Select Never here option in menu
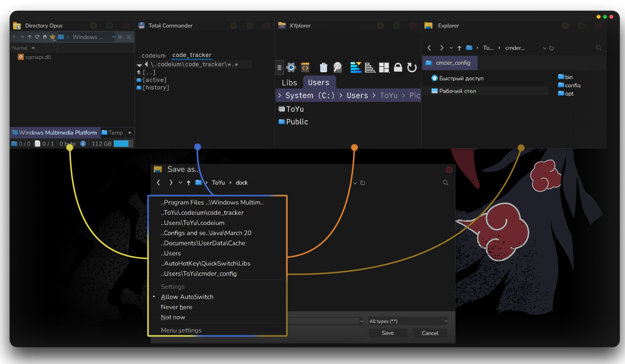Viewport: 625px width, 364px height. point(176,307)
